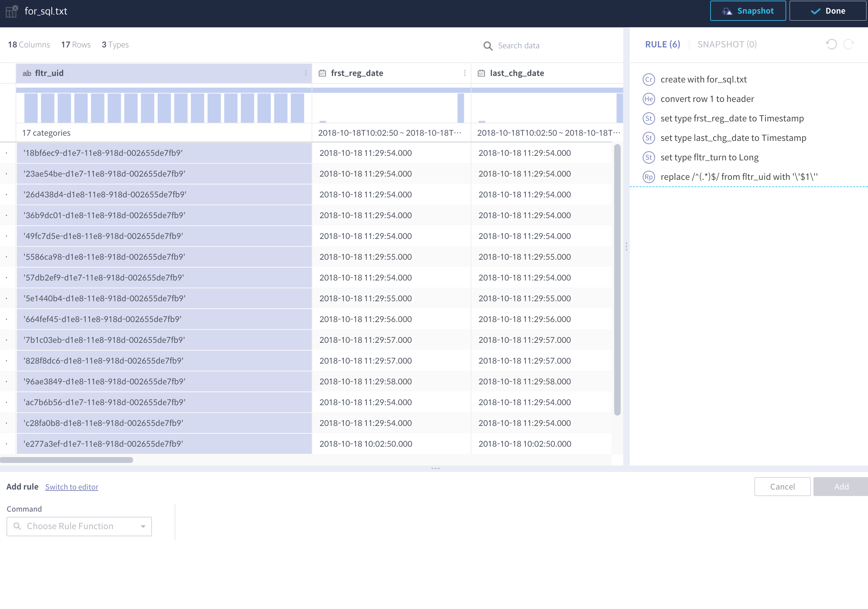Screen dimensions: 868x609
Task: Click the Done button
Action: [828, 11]
